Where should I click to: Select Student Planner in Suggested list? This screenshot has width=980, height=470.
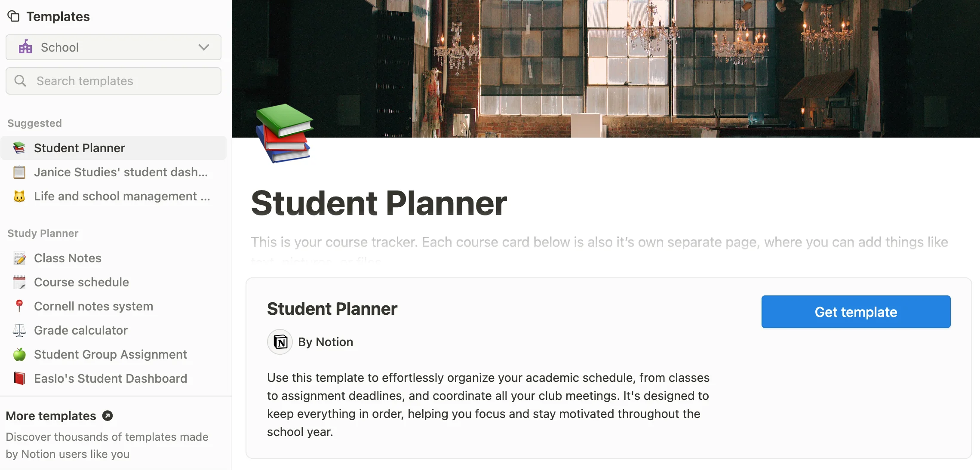[80, 148]
